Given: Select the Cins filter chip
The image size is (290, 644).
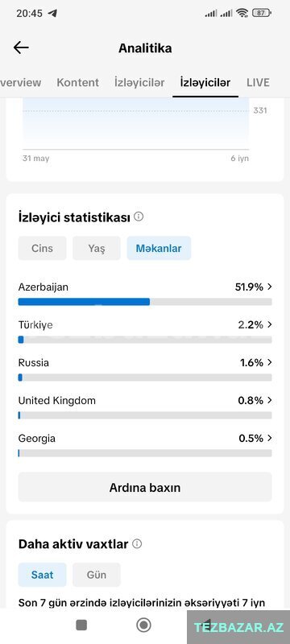Looking at the screenshot, I should 43,248.
